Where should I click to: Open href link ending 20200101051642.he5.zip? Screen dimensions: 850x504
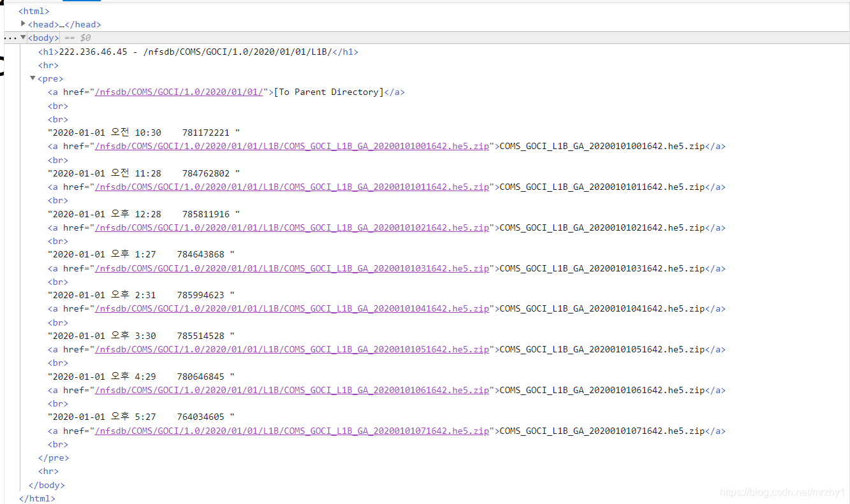292,350
